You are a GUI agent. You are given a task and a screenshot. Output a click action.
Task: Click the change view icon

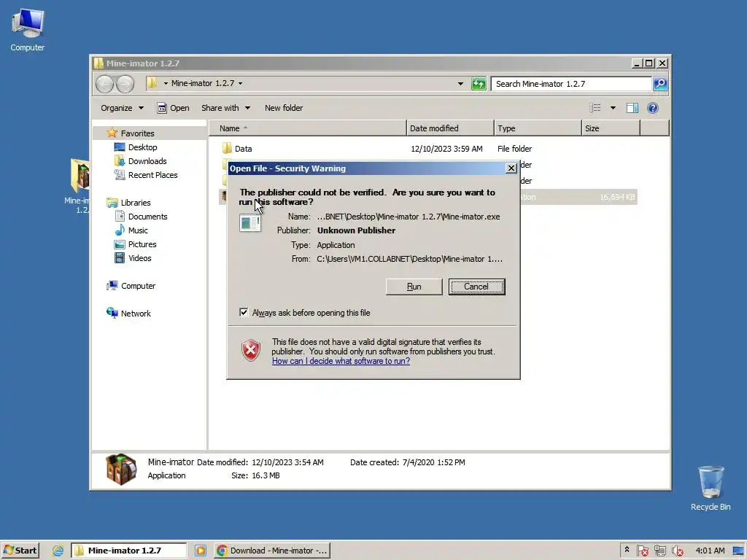click(x=595, y=108)
